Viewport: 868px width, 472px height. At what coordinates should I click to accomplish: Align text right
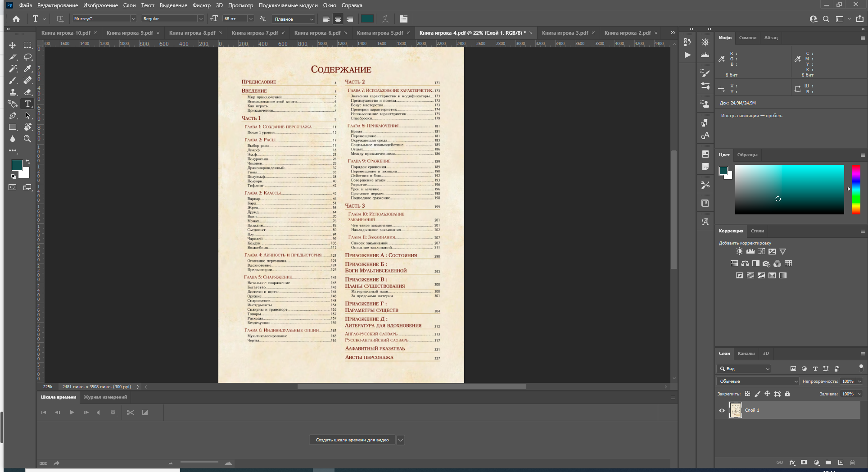[350, 19]
